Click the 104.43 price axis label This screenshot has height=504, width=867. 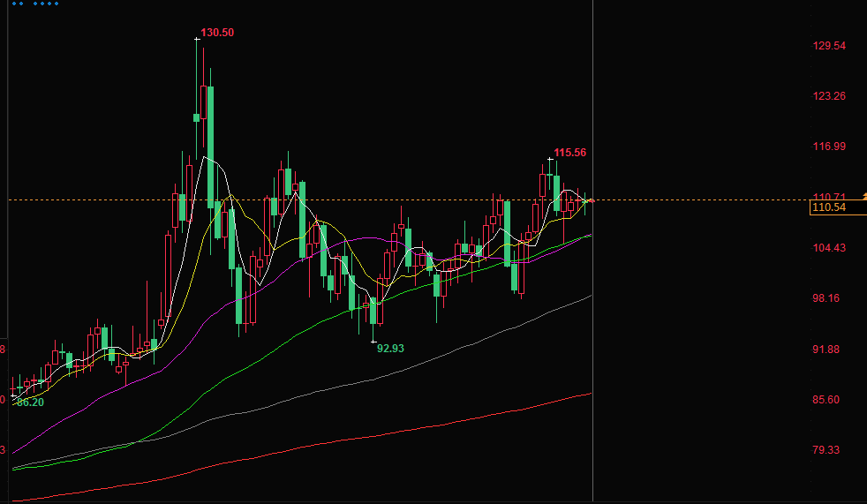828,248
